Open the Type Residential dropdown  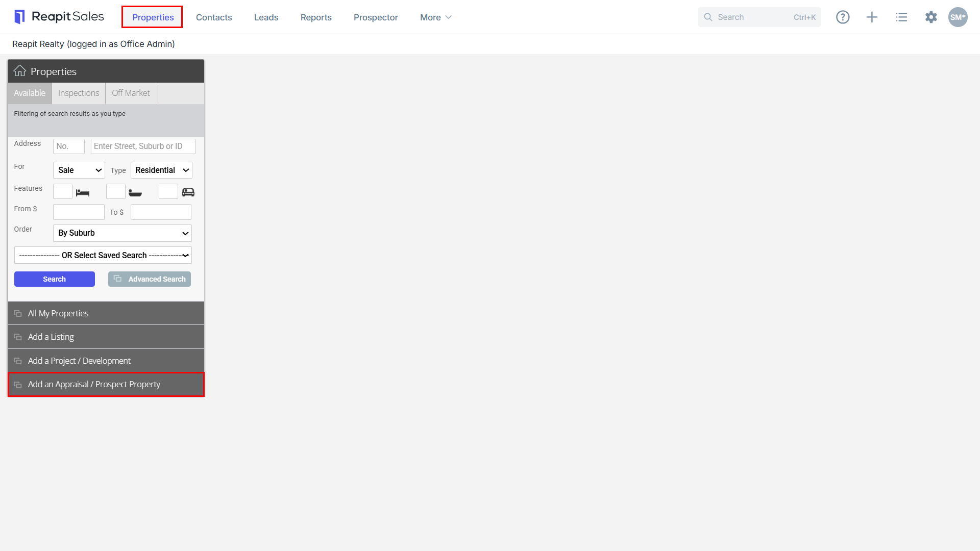(161, 170)
